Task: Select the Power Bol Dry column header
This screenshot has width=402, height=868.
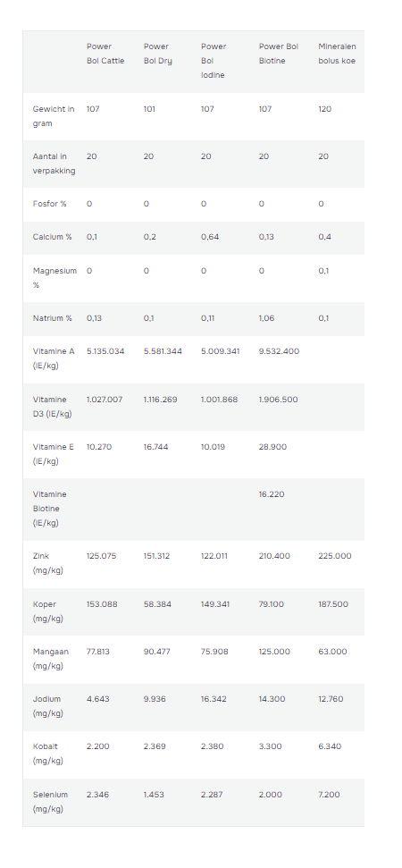Action: coord(157,54)
